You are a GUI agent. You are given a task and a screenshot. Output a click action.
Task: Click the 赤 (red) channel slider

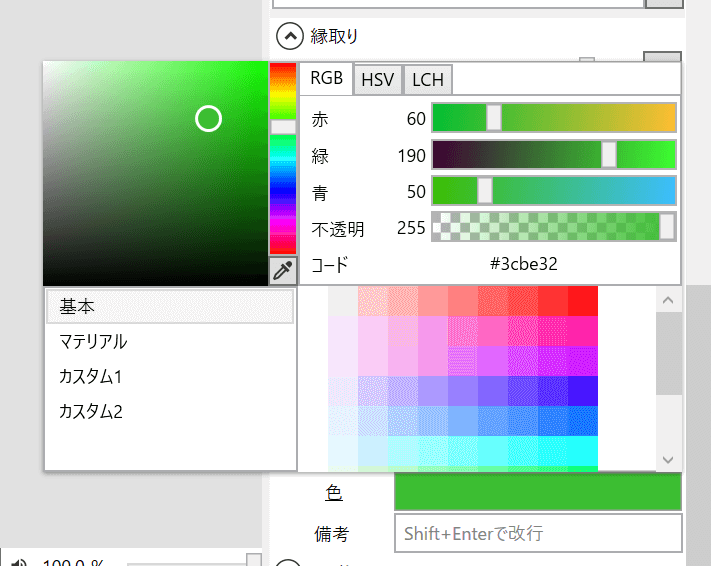pos(553,118)
